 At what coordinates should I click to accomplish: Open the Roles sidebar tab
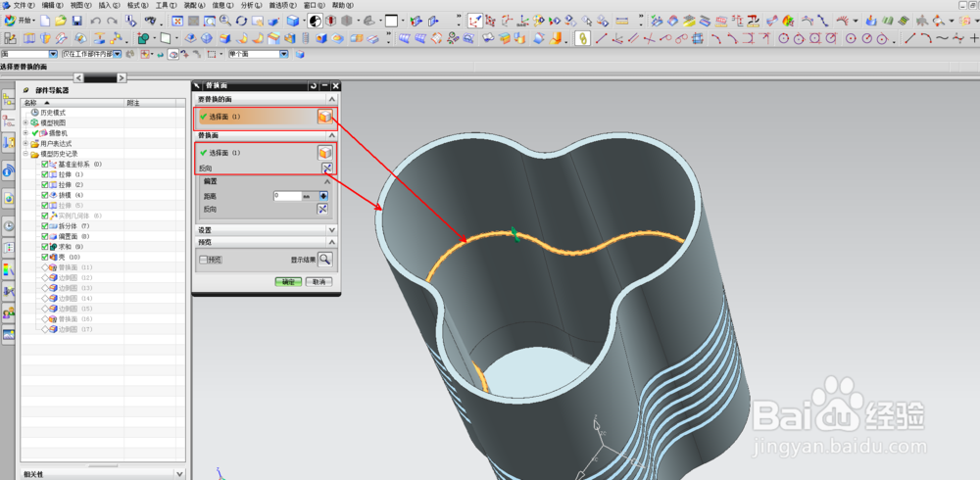(x=8, y=312)
